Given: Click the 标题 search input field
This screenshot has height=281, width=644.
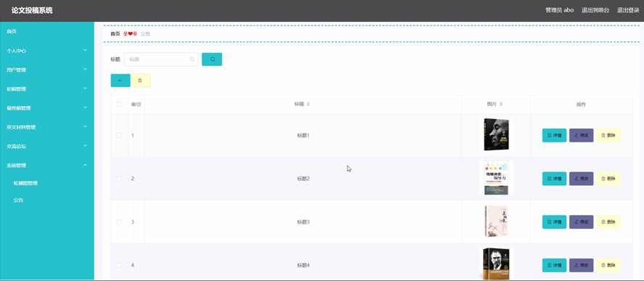Looking at the screenshot, I should (x=161, y=60).
